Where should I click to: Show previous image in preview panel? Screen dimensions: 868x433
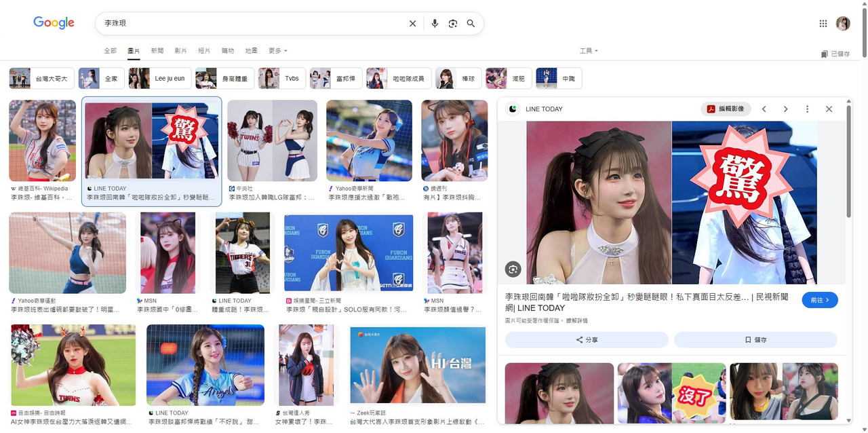pyautogui.click(x=764, y=109)
